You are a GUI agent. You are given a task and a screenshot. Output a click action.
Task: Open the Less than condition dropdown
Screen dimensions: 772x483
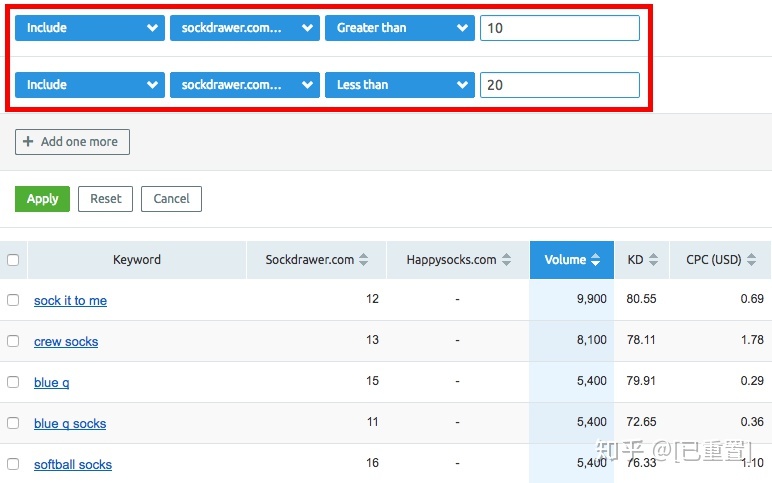coord(399,85)
